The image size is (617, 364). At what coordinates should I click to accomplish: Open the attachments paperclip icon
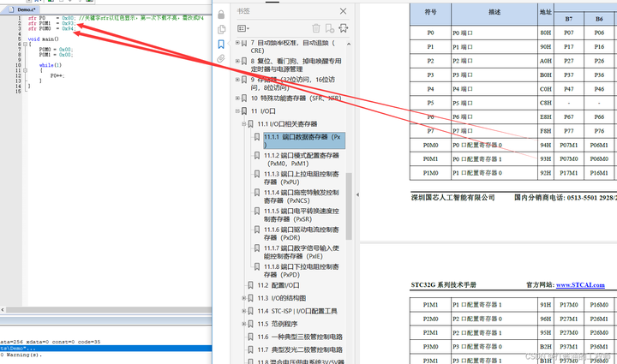coord(221,58)
